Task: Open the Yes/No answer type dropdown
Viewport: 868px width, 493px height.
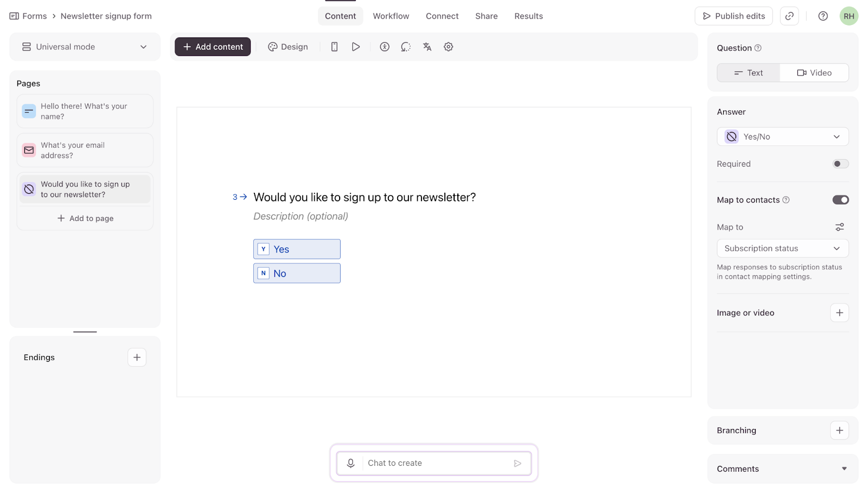Action: (x=782, y=137)
